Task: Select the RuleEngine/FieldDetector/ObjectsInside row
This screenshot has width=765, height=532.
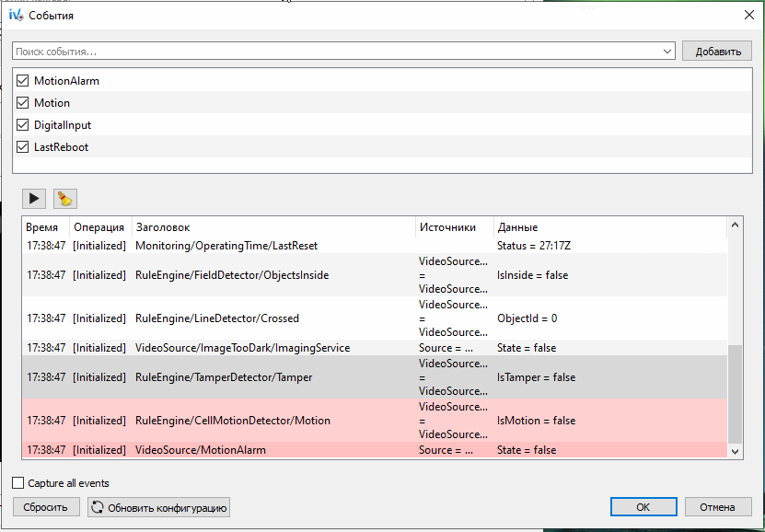Action: [x=375, y=275]
